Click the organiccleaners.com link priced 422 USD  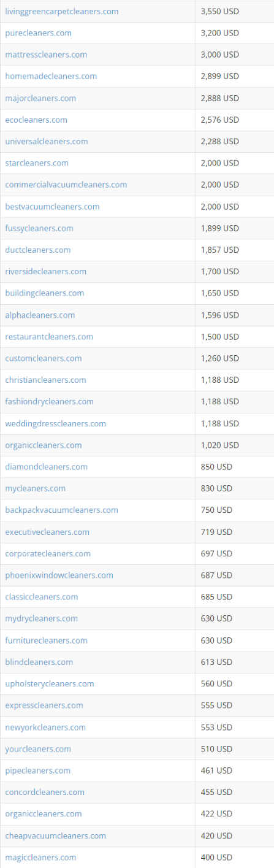tap(44, 813)
